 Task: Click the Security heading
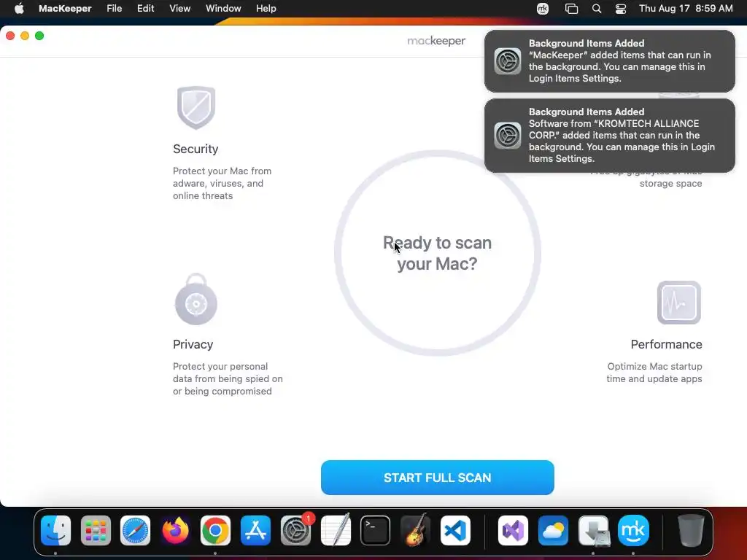(196, 149)
